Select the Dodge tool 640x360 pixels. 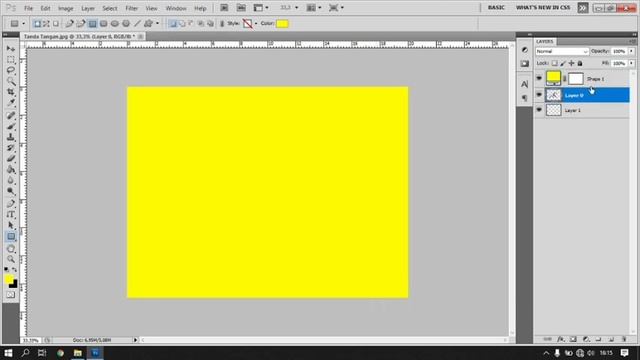[11, 191]
